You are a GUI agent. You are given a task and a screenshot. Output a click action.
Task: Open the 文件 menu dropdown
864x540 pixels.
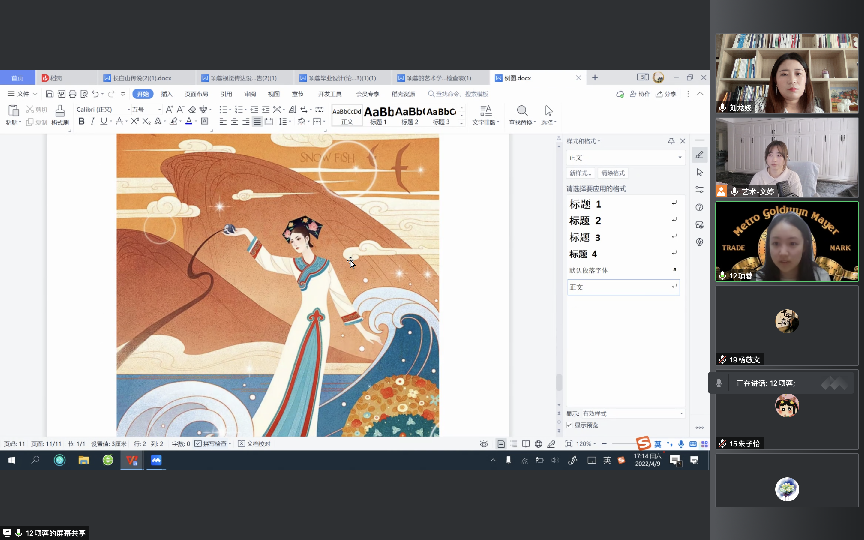[x=22, y=94]
